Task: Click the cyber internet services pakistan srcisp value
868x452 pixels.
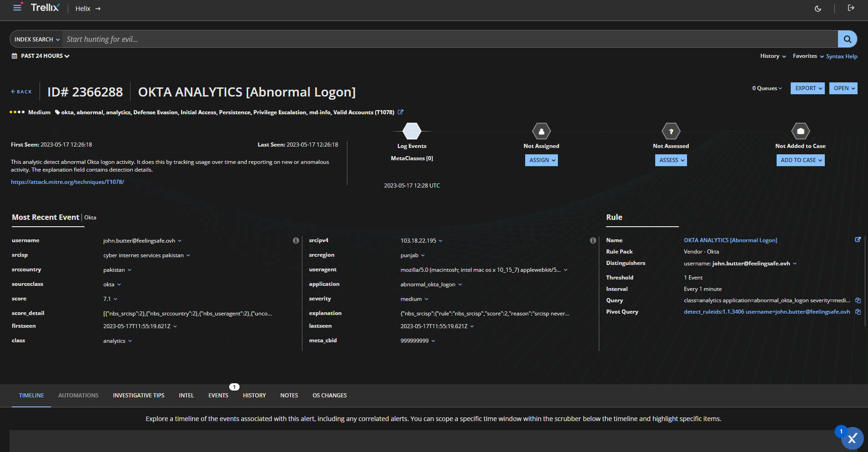Action: (144, 255)
